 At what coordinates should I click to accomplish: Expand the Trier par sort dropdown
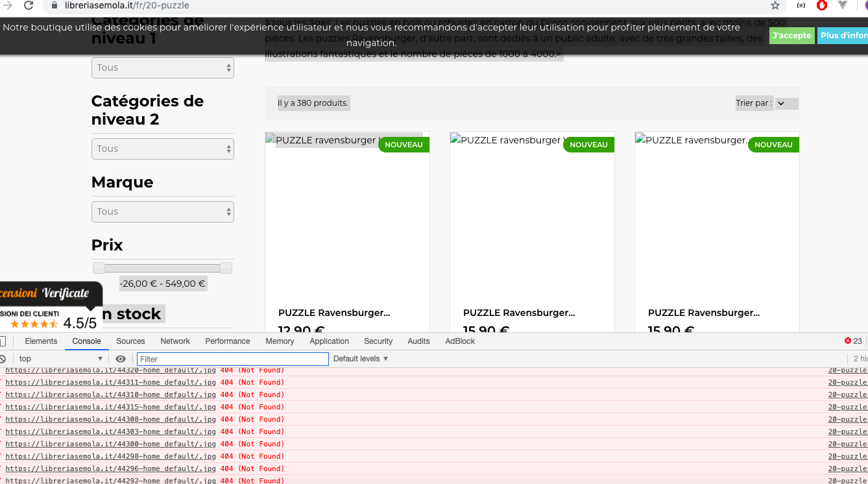(x=786, y=103)
